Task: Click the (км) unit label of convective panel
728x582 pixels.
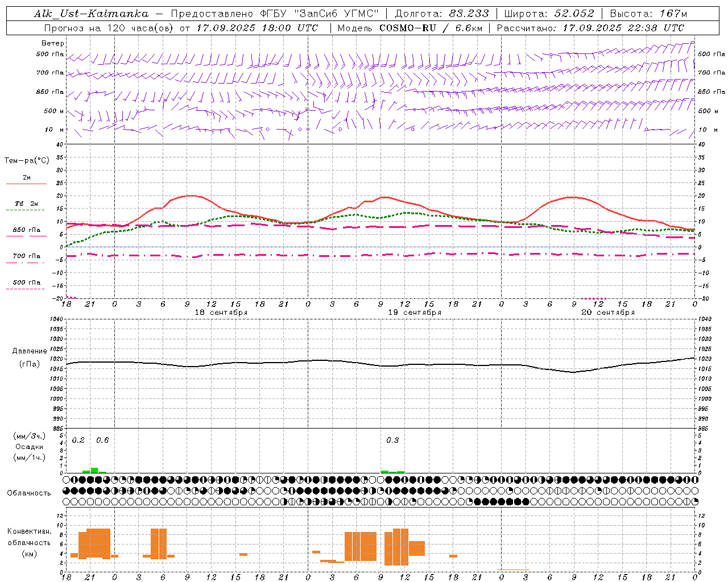Action: pyautogui.click(x=29, y=554)
